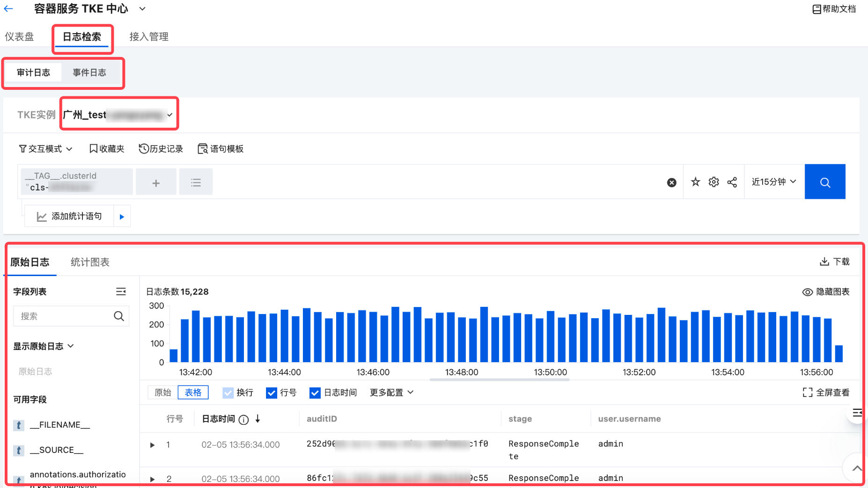Click the blue search magnifier button

pyautogui.click(x=824, y=182)
